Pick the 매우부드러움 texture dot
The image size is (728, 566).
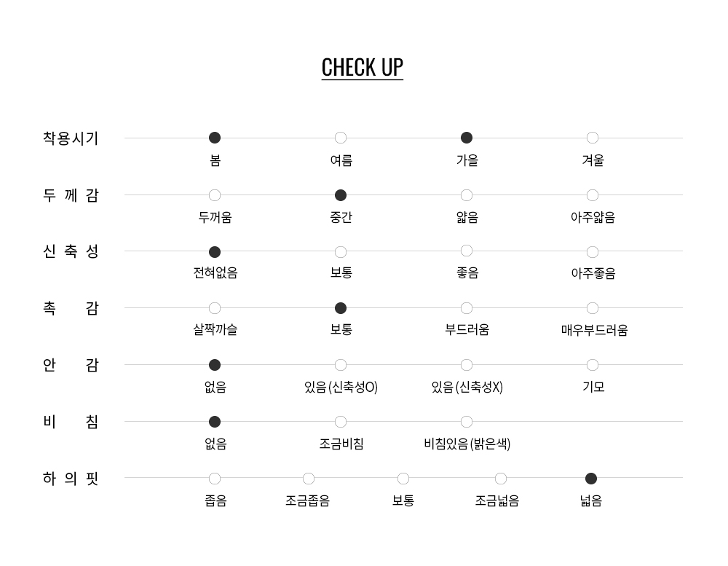(593, 308)
